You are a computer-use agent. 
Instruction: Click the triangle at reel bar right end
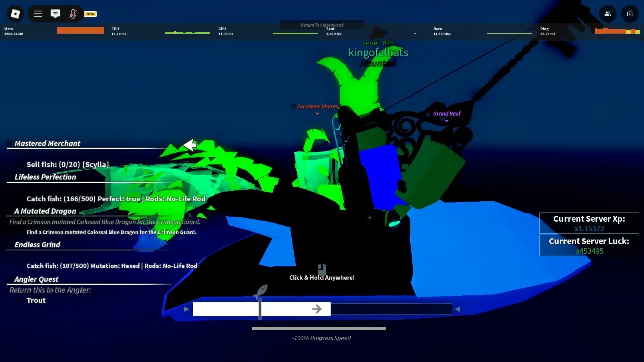[x=457, y=309]
